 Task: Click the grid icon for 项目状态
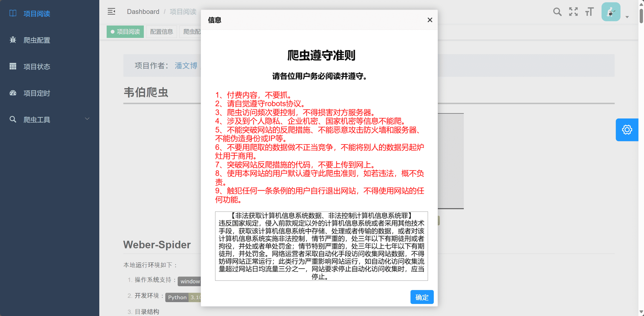point(13,66)
